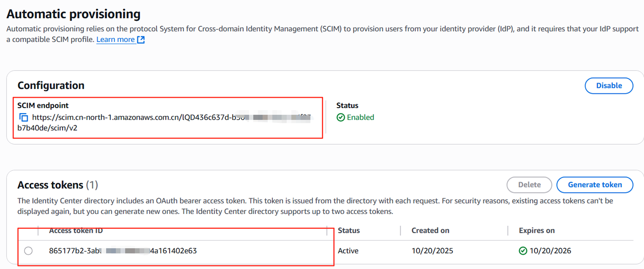
Task: Click the Active status of the token
Action: tap(348, 251)
